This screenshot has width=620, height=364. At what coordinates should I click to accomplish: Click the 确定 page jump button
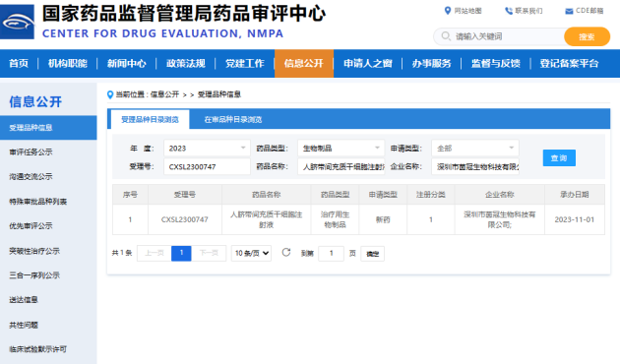click(372, 254)
